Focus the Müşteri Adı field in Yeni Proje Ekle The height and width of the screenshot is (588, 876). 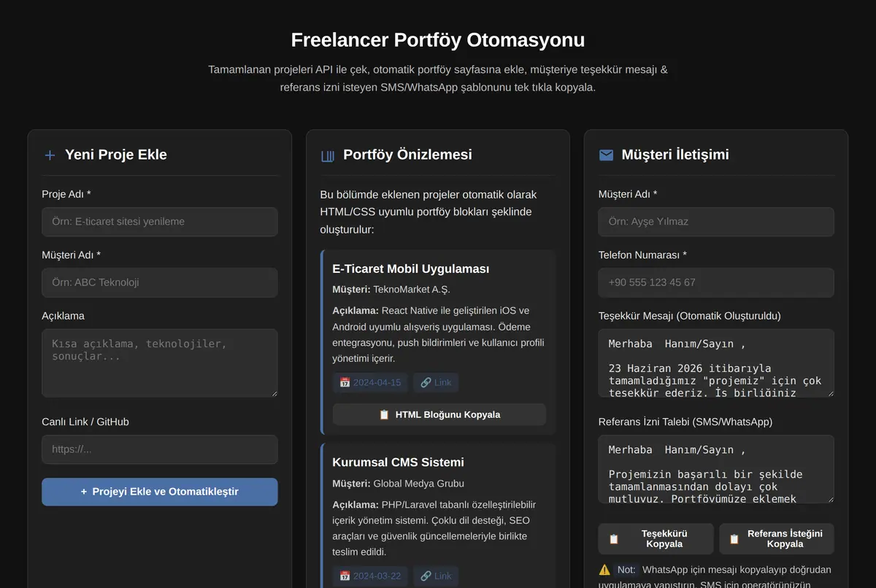[x=160, y=282]
